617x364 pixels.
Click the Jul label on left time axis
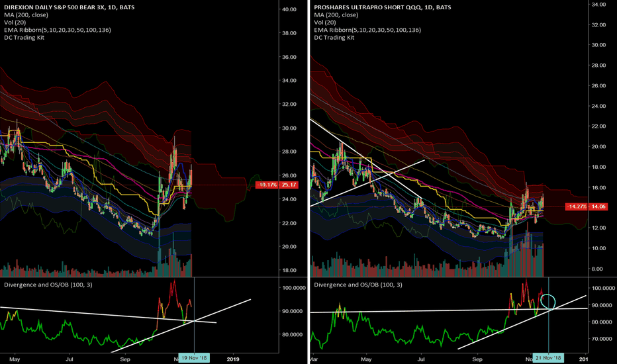[70, 359]
